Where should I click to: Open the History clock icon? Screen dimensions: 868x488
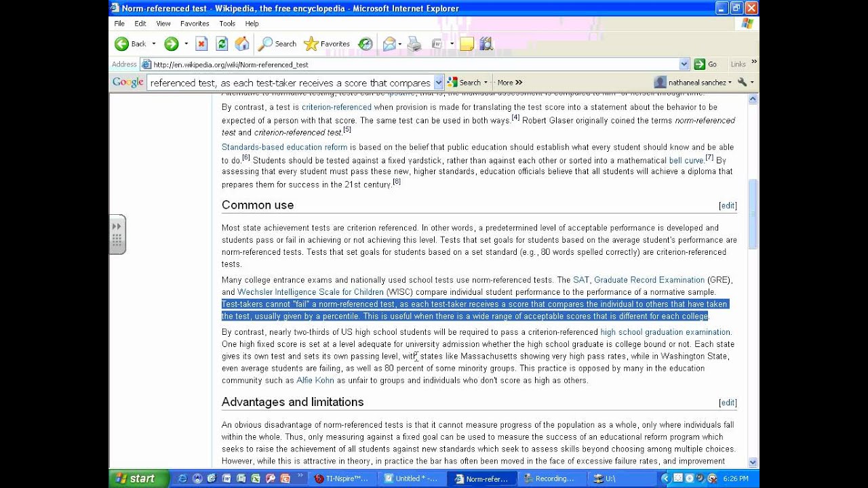(x=366, y=44)
